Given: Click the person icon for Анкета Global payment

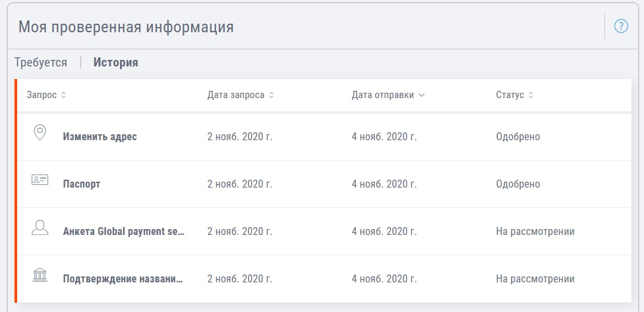Looking at the screenshot, I should click(x=40, y=227).
